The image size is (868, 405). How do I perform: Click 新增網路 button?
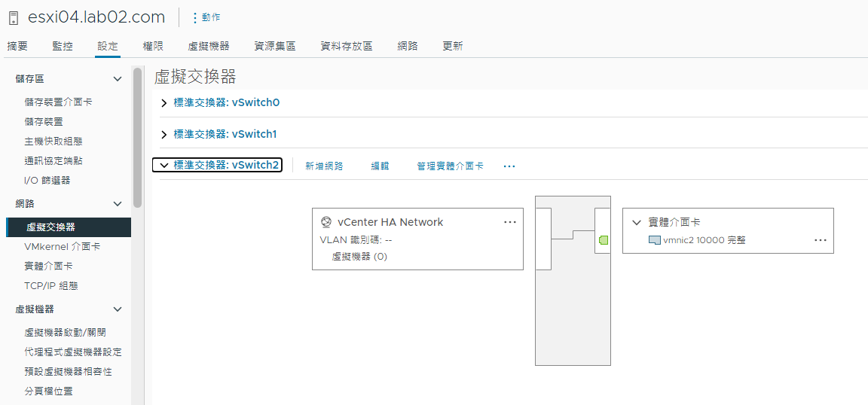pos(325,166)
